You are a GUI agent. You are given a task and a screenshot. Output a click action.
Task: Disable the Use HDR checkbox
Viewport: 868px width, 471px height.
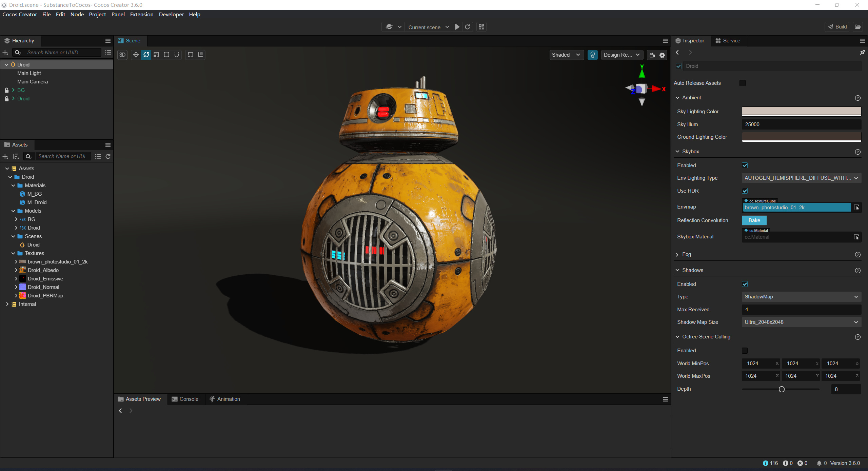pyautogui.click(x=745, y=191)
